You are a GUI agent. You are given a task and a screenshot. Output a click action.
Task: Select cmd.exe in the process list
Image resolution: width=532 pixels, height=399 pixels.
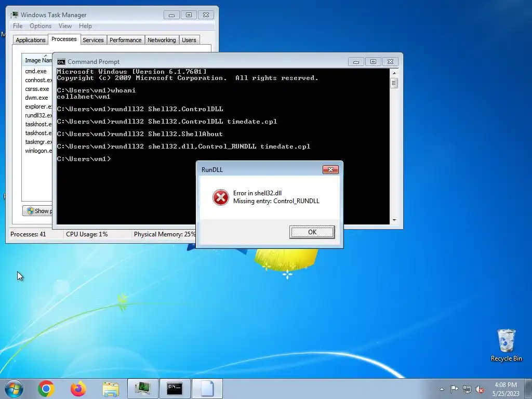[x=36, y=71]
